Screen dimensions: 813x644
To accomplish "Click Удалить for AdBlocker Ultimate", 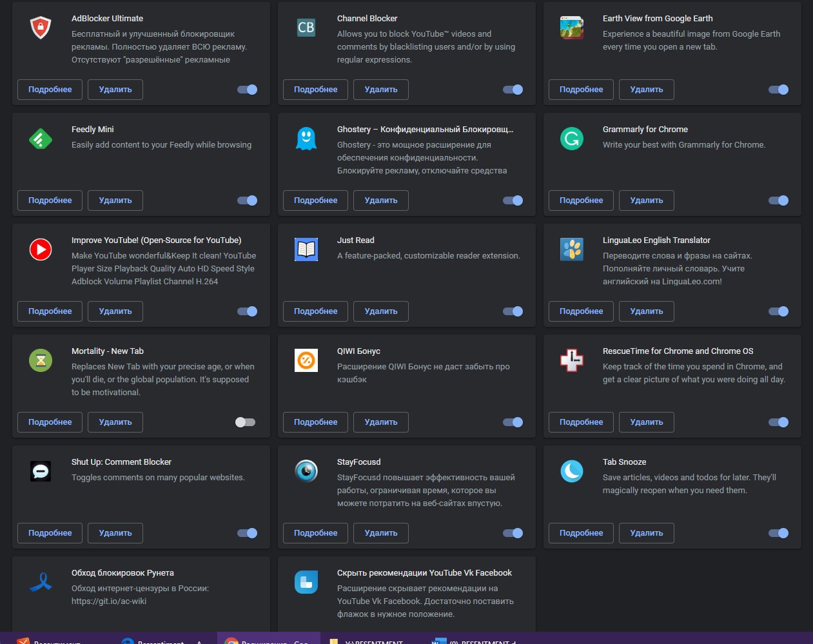I will (x=115, y=90).
